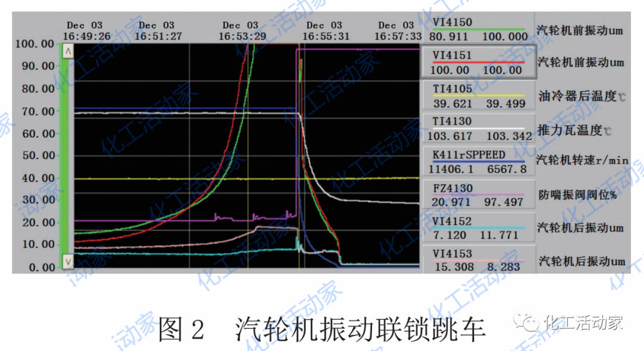Image resolution: width=644 pixels, height=351 pixels.
Task: Click value 103.342 under TI4130
Action: pos(509,136)
